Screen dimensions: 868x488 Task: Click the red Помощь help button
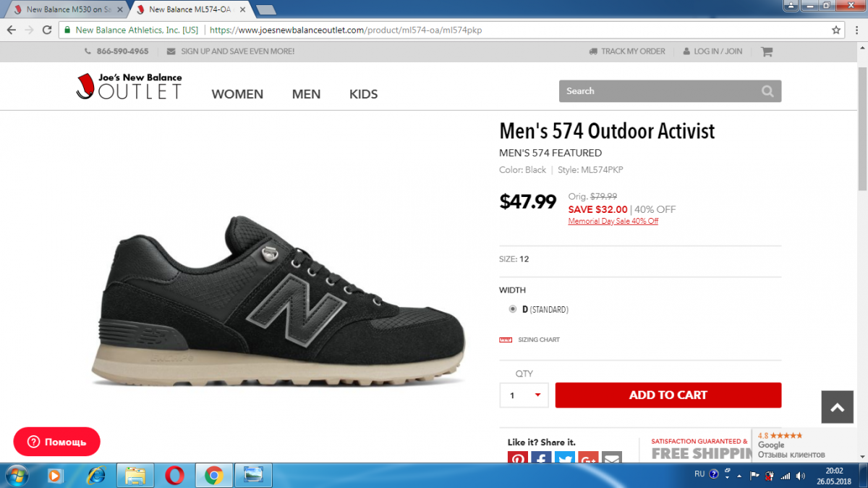(x=56, y=442)
